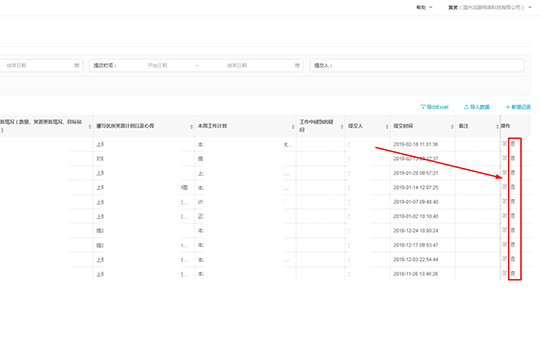Click 新增记录 add record button
Screen dimensions: 540x360
tap(518, 107)
